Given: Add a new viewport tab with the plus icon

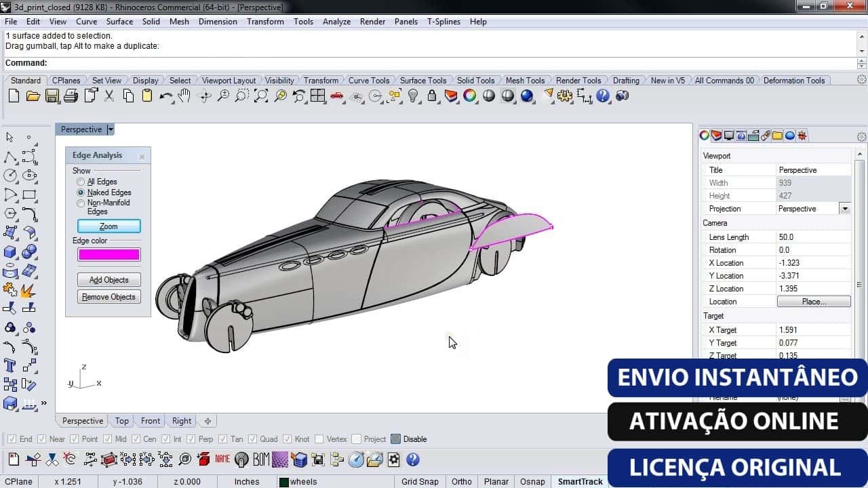Looking at the screenshot, I should [208, 421].
